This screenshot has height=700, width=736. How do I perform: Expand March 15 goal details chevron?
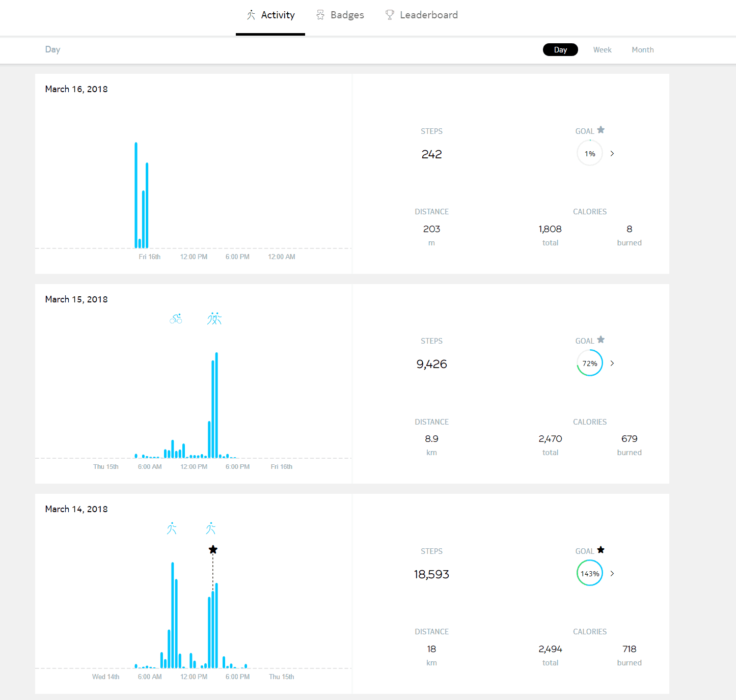pos(612,363)
